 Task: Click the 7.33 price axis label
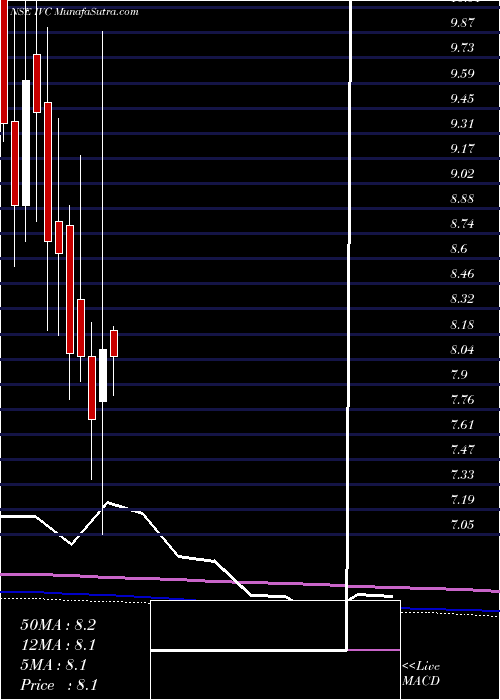(x=462, y=475)
